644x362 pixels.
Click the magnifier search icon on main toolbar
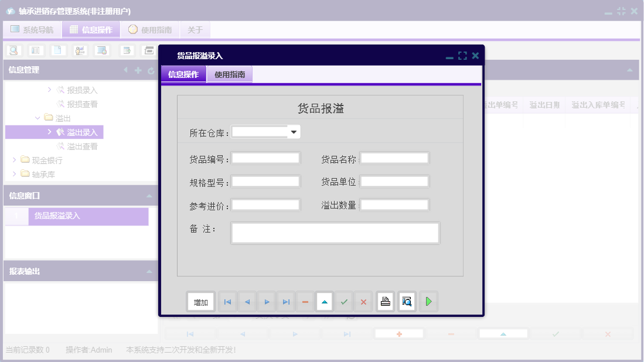(x=12, y=50)
